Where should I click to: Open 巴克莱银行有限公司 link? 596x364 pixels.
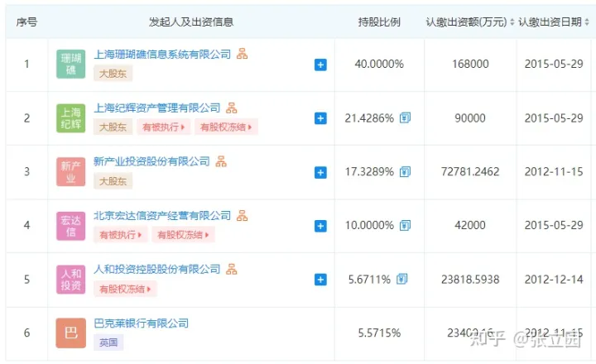click(x=142, y=323)
